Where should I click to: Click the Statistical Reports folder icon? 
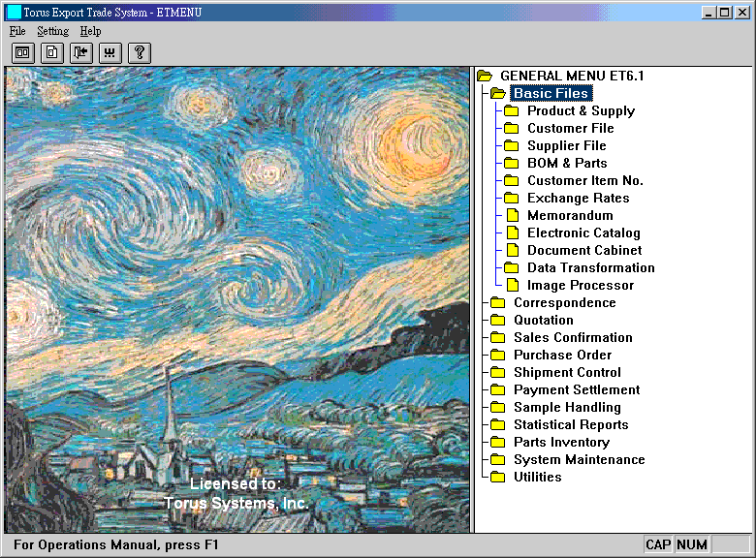tap(497, 425)
